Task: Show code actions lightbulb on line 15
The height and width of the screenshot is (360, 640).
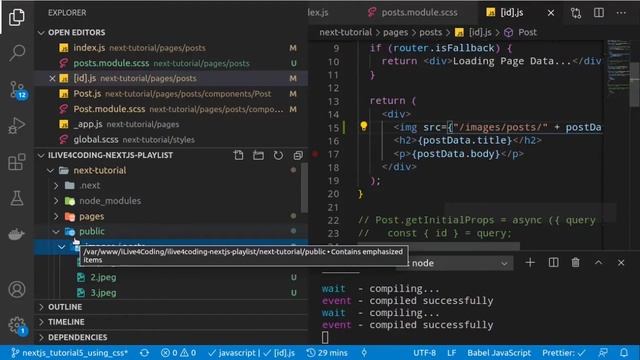Action: (364, 126)
